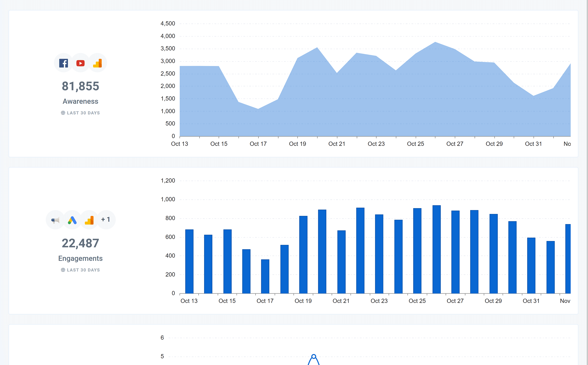Click the Engagements bar at Oct 31
Image resolution: width=588 pixels, height=365 pixels.
click(x=531, y=266)
